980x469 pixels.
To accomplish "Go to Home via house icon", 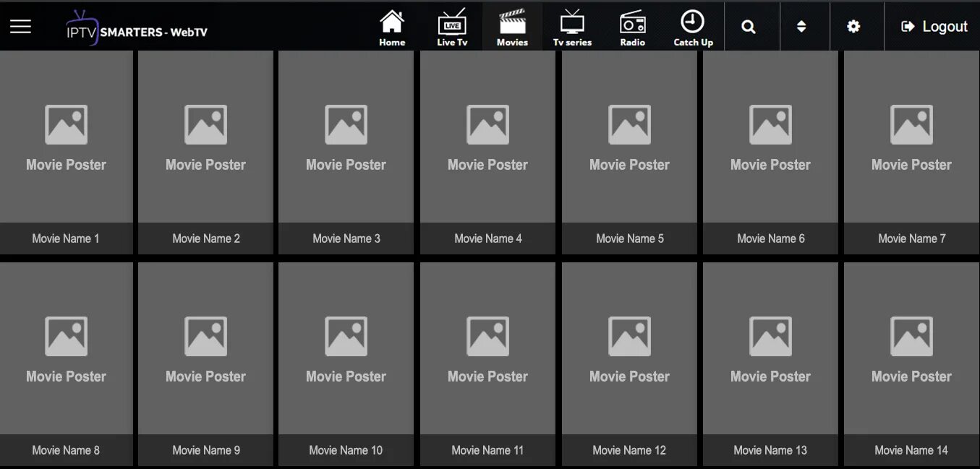I will (x=392, y=28).
